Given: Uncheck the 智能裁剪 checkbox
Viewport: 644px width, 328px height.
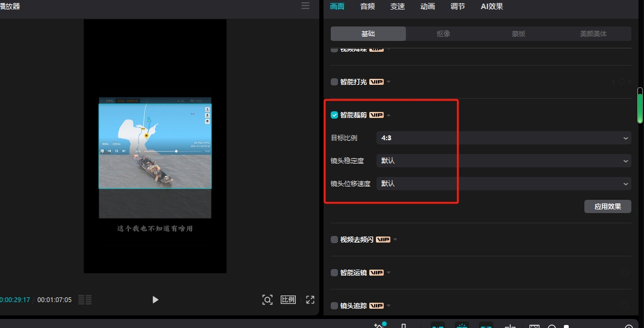Looking at the screenshot, I should tap(334, 115).
